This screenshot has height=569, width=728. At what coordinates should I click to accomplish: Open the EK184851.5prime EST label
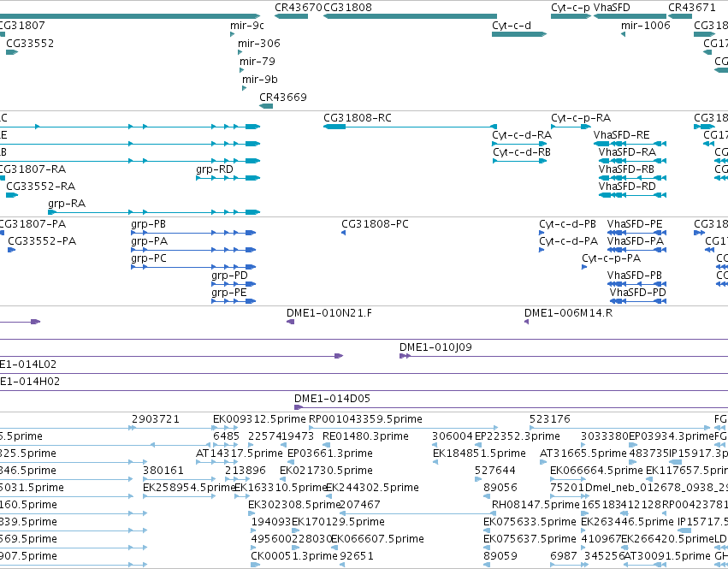480,453
